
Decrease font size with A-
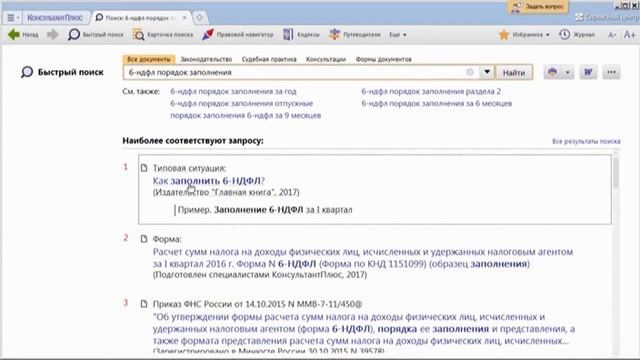(x=612, y=35)
